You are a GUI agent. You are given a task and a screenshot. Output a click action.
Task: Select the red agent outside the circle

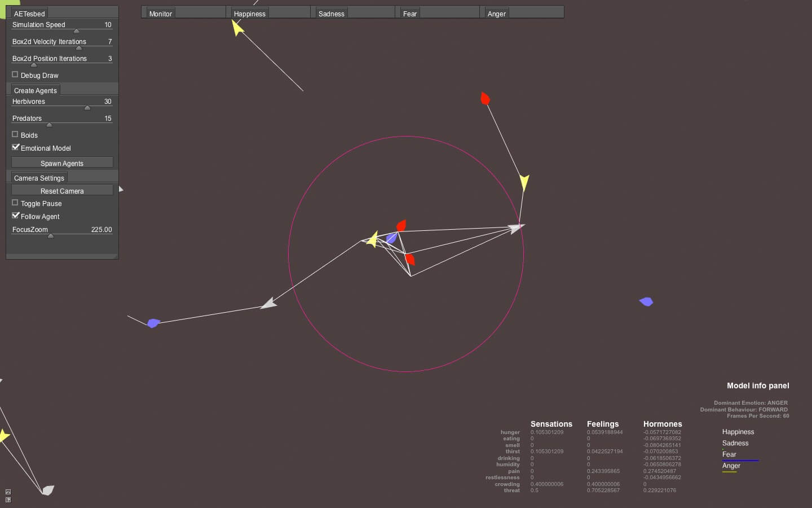[x=485, y=99]
